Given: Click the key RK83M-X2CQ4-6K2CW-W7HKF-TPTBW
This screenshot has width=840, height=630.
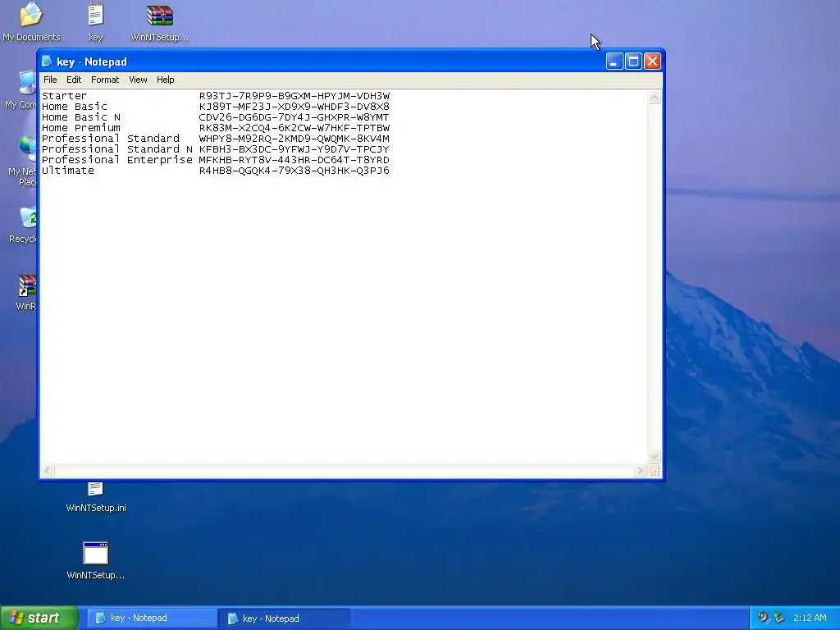Looking at the screenshot, I should pyautogui.click(x=294, y=128).
